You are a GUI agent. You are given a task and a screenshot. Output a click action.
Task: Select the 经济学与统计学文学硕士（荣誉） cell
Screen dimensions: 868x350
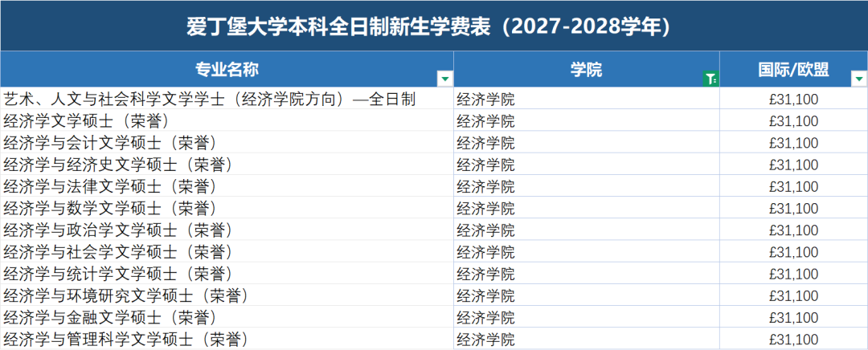[227, 274]
